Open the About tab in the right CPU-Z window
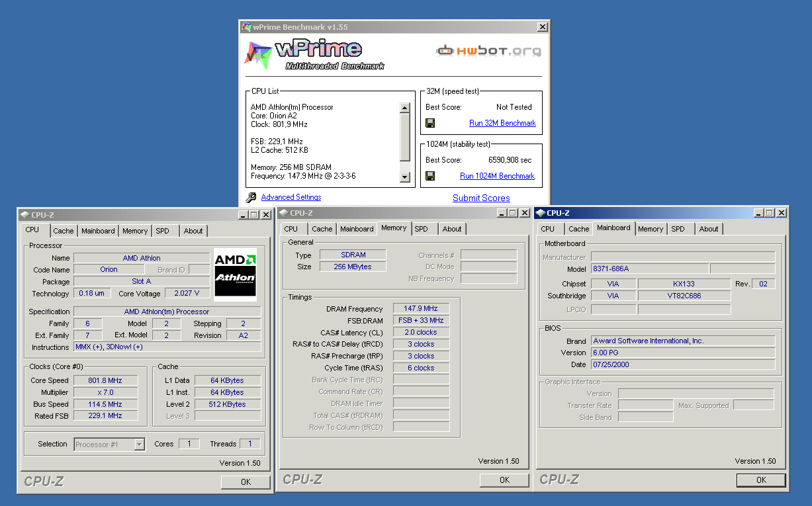The width and height of the screenshot is (812, 506). [709, 229]
